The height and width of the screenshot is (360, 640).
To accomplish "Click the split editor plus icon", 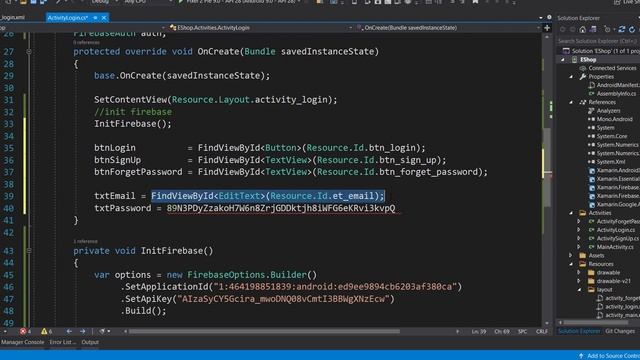I will (x=547, y=28).
